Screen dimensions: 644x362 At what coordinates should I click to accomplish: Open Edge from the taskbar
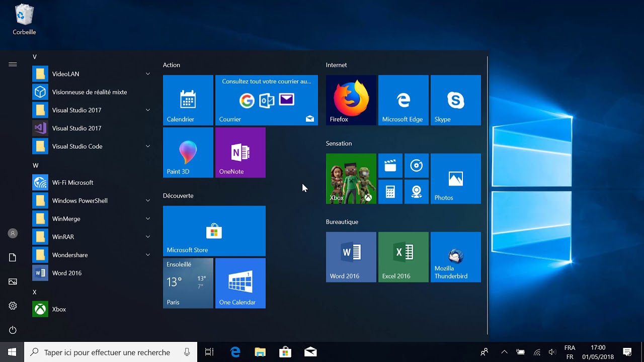click(235, 352)
